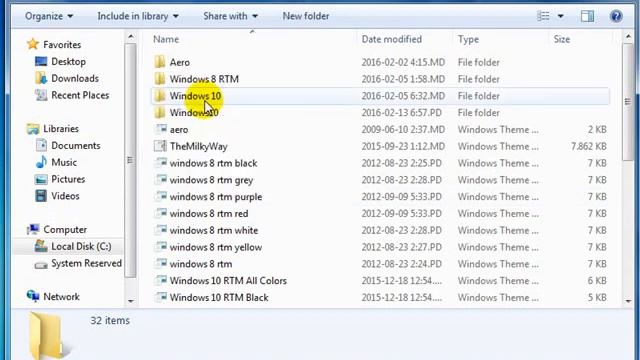
Task: Open the Music library
Action: pos(64,162)
